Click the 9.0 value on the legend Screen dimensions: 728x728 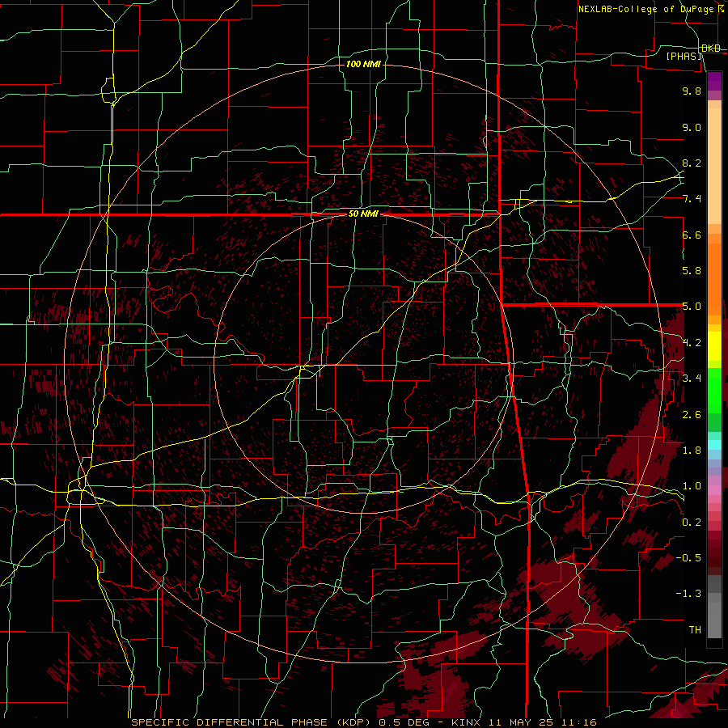click(x=692, y=127)
